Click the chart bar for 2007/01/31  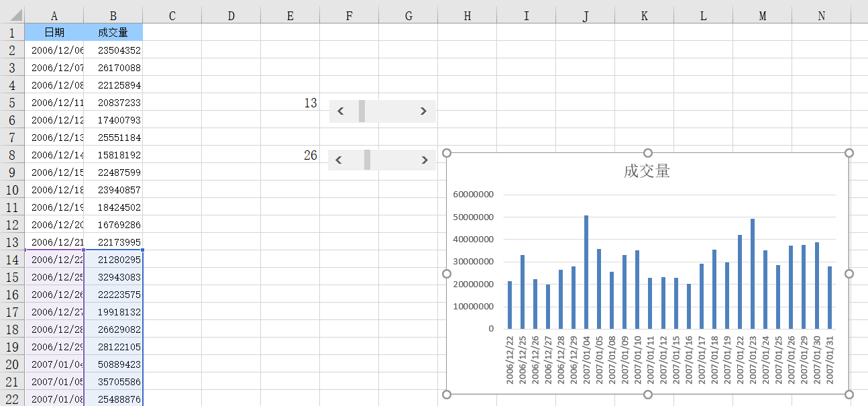point(830,297)
